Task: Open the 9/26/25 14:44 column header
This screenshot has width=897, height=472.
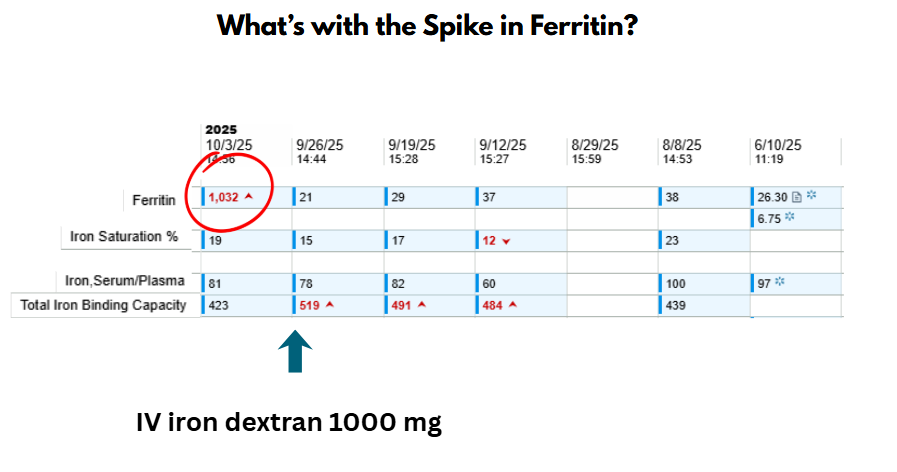Action: [x=318, y=151]
